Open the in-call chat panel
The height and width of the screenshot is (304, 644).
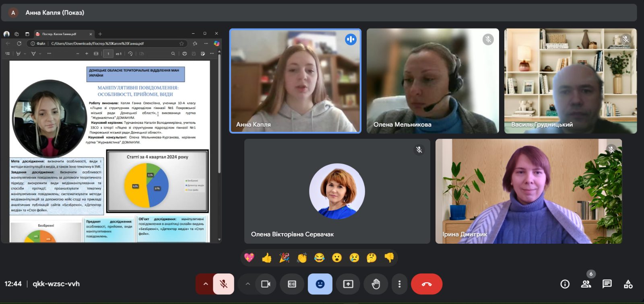[607, 284]
